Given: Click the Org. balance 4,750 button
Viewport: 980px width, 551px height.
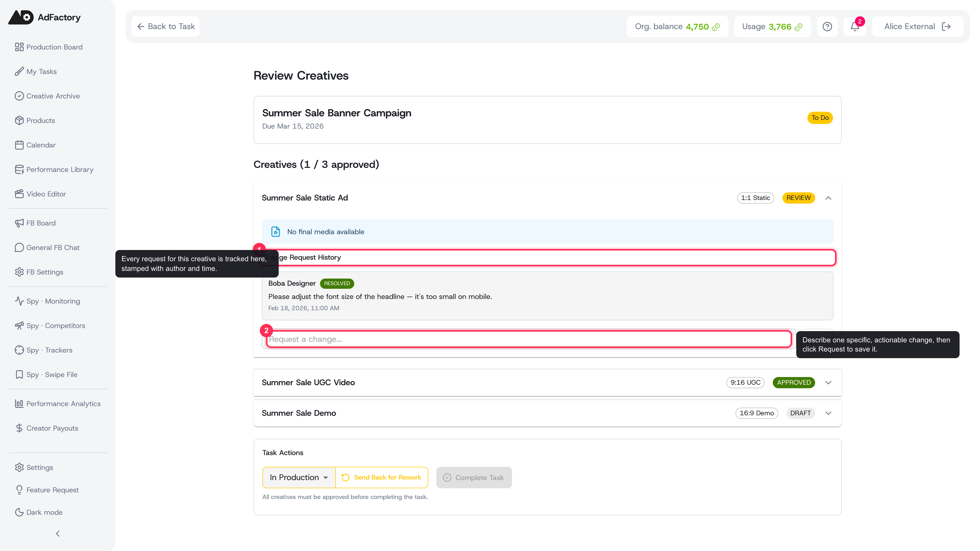Looking at the screenshot, I should (x=677, y=26).
